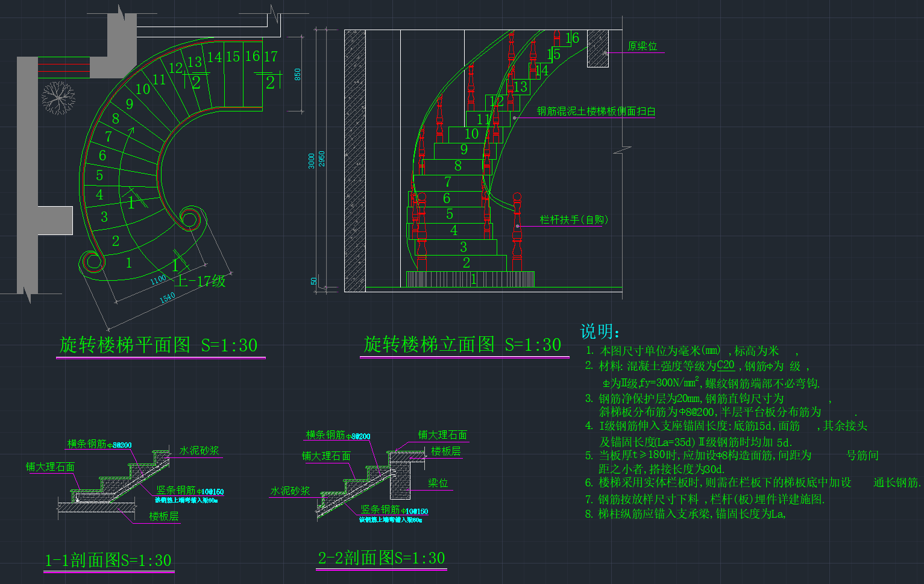Select the title 旋转楼梯立面图 S=1:30
This screenshot has height=584, width=924.
[x=462, y=345]
